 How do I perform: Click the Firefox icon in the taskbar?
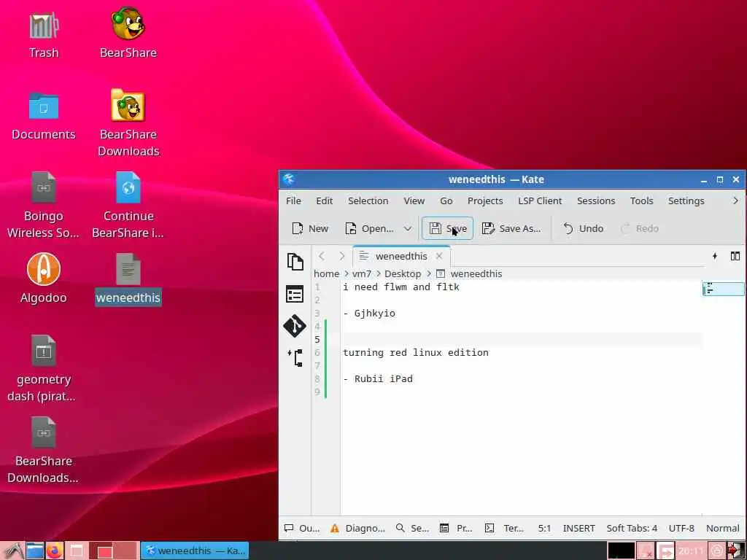click(54, 551)
